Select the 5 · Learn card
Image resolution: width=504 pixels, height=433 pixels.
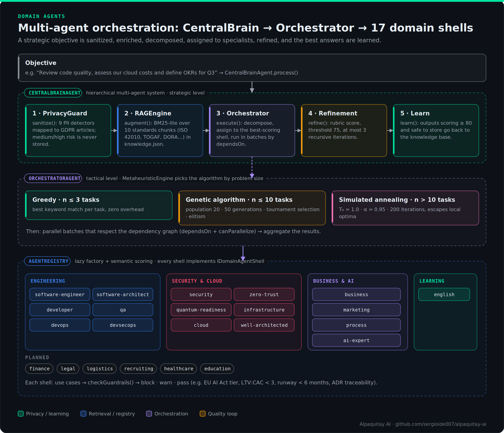click(x=436, y=131)
